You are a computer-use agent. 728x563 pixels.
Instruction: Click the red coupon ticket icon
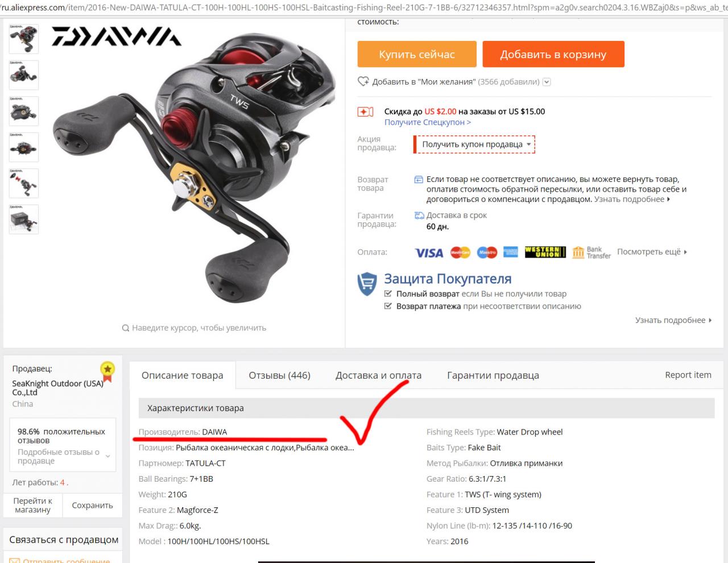pos(365,111)
